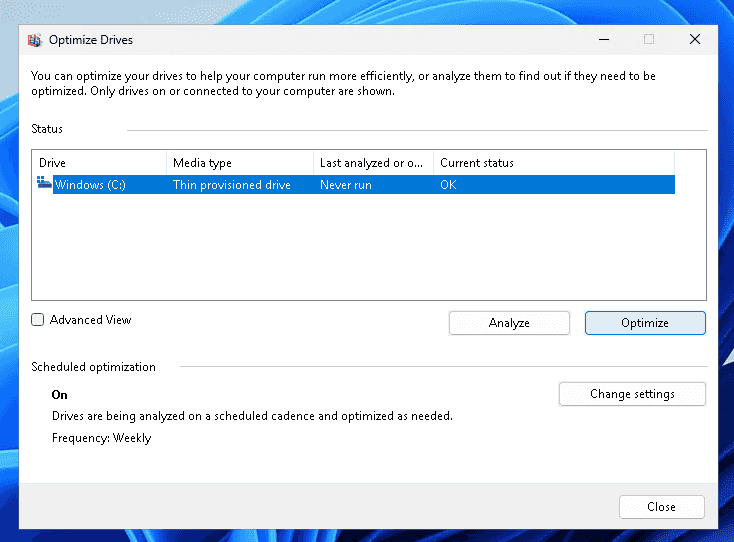Click the Never run cell

point(345,185)
